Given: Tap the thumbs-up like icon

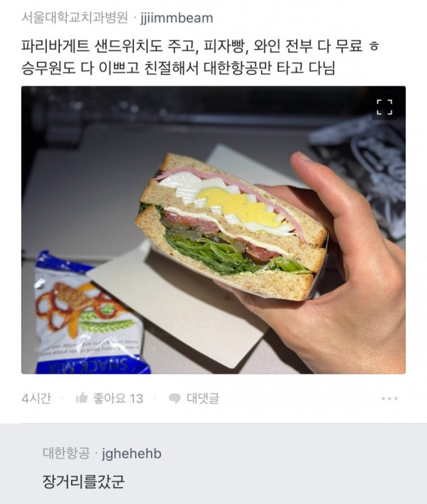Looking at the screenshot, I should pyautogui.click(x=82, y=398).
